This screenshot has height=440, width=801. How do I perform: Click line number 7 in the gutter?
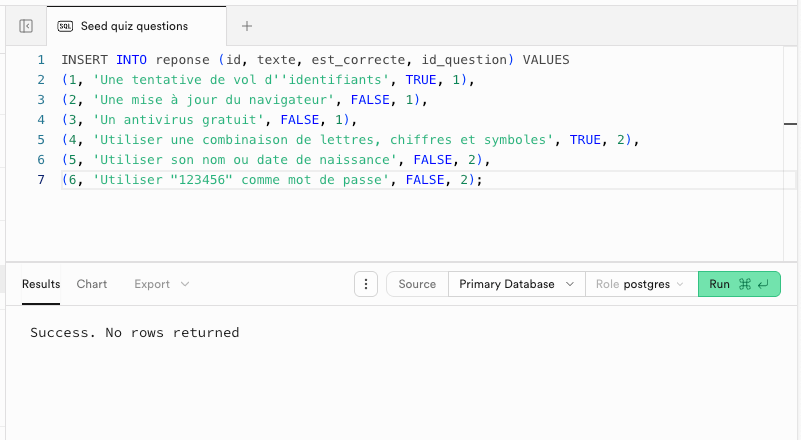[x=41, y=180]
